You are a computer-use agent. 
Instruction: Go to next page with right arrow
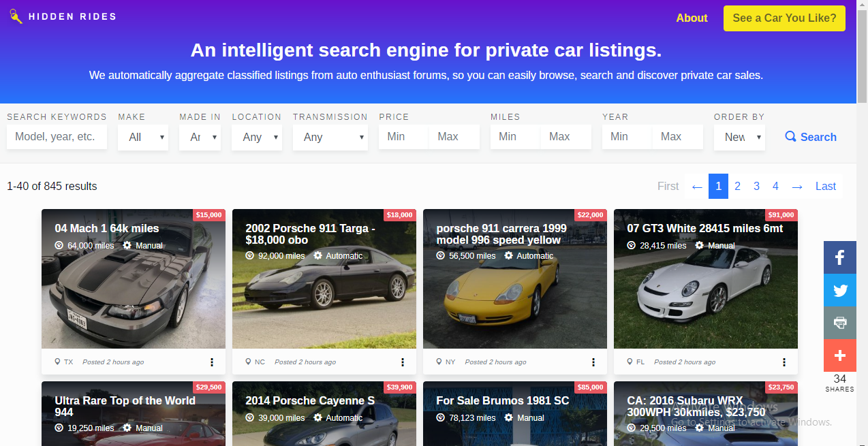point(797,186)
